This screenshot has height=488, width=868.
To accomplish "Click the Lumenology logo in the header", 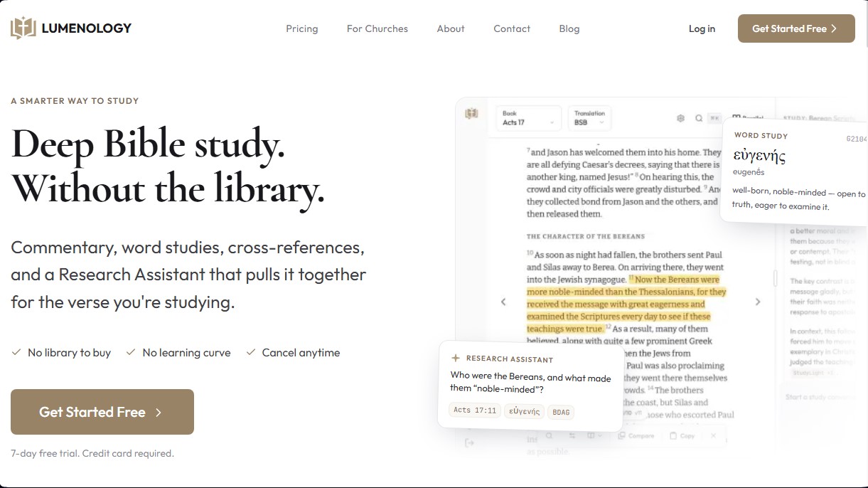I will 71,28.
